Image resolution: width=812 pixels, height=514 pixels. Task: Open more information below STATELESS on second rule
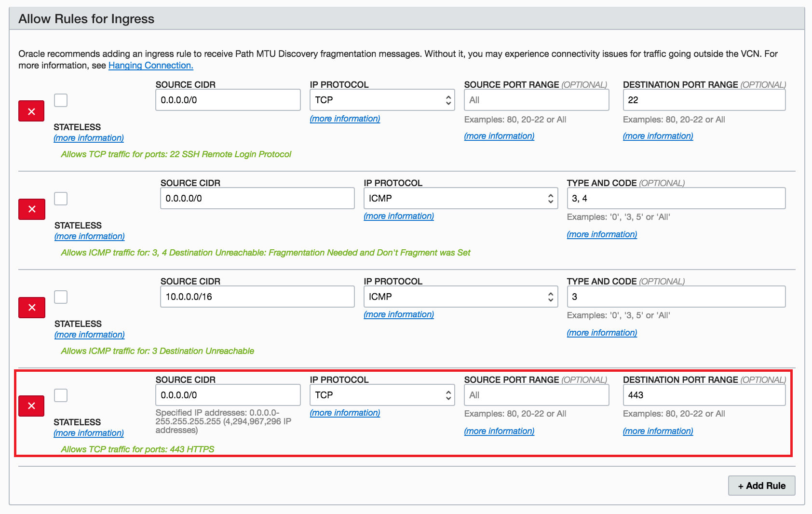(x=89, y=236)
